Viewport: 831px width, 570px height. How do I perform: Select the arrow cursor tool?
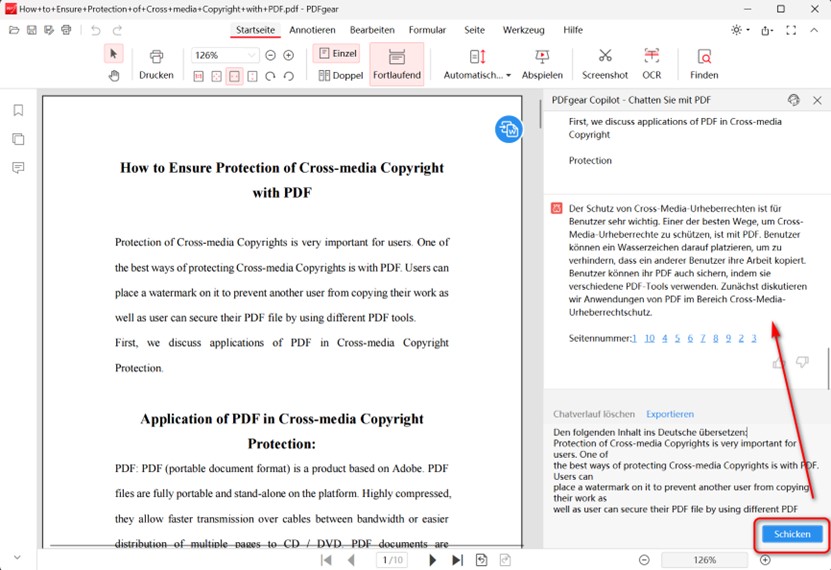(113, 54)
